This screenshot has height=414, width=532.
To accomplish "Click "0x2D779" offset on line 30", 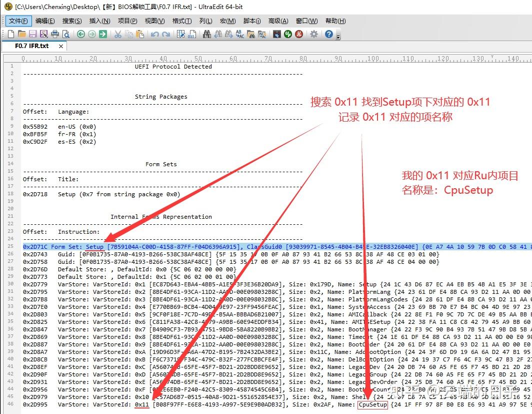I will 35,284.
